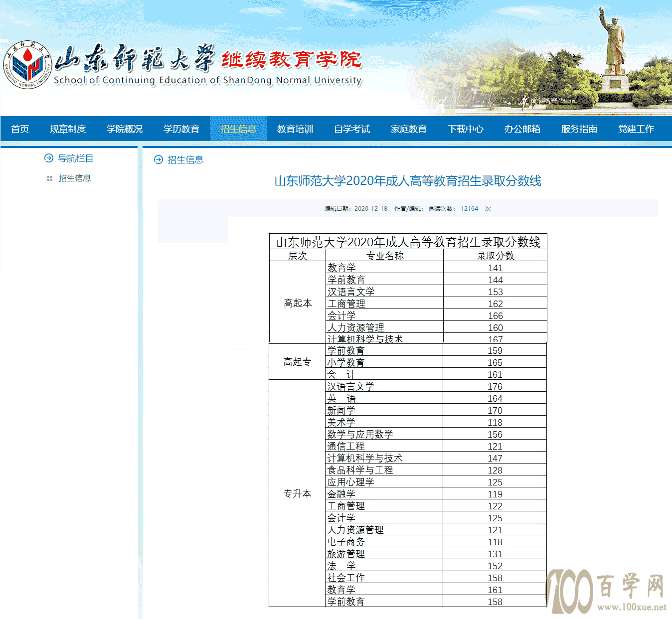Screen dimensions: 672x619
Task: Click the score 164 cell
Action: (x=495, y=398)
